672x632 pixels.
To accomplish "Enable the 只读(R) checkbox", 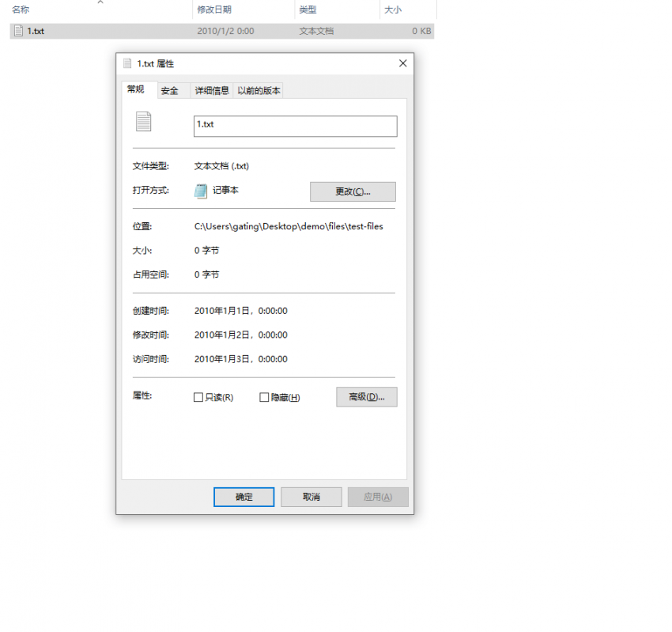I will (x=198, y=397).
